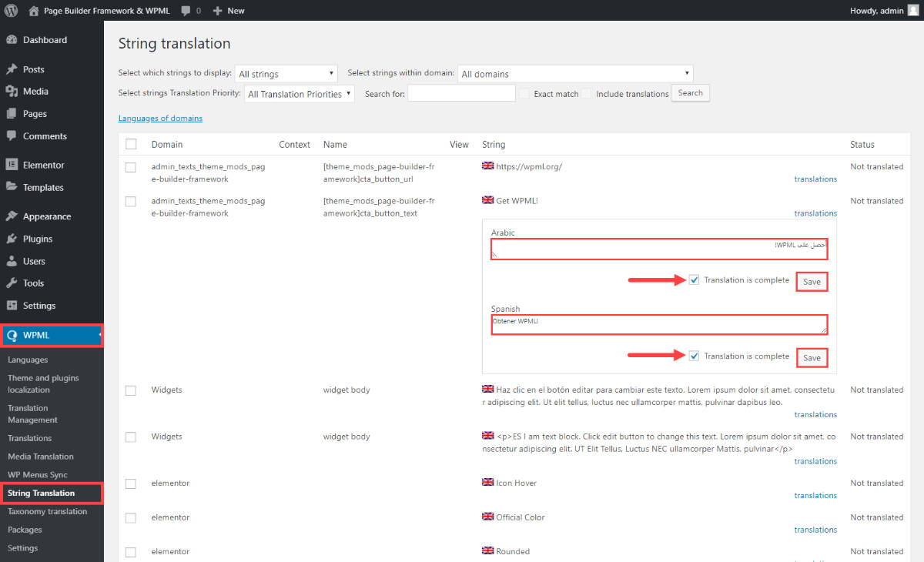Click the Dashboard gauge icon

click(12, 40)
